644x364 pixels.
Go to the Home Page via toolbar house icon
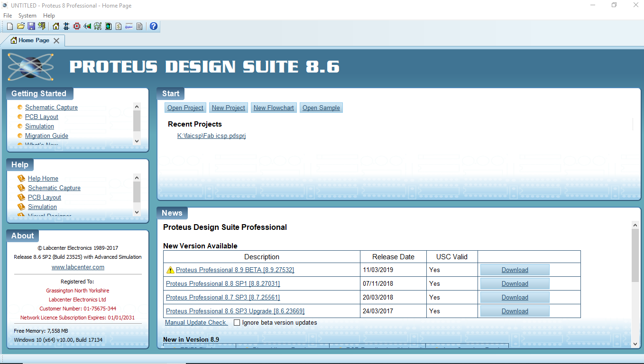tap(56, 26)
